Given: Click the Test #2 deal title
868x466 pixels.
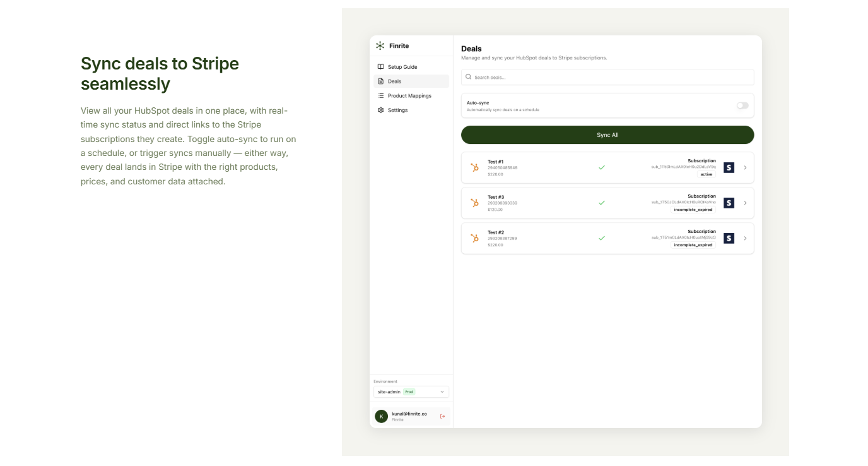Looking at the screenshot, I should coord(496,232).
